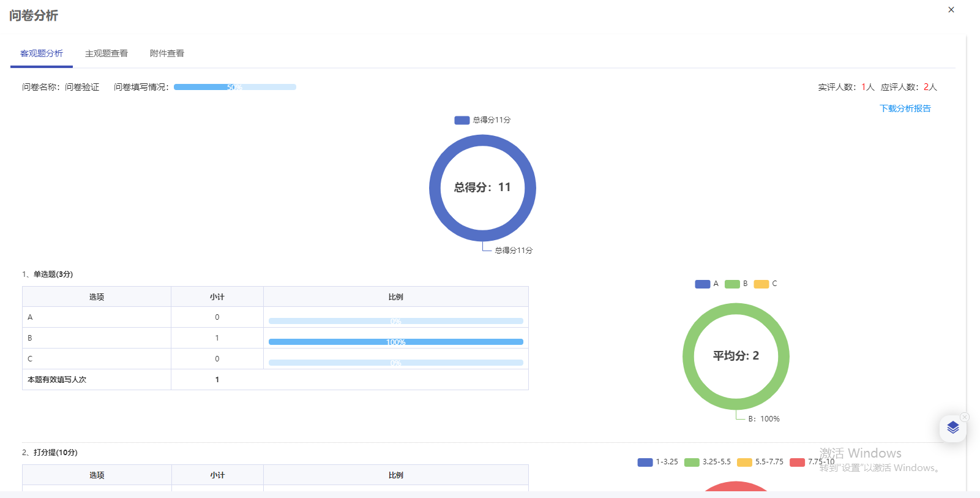
Task: Open the 附件查看 tab
Action: click(167, 54)
